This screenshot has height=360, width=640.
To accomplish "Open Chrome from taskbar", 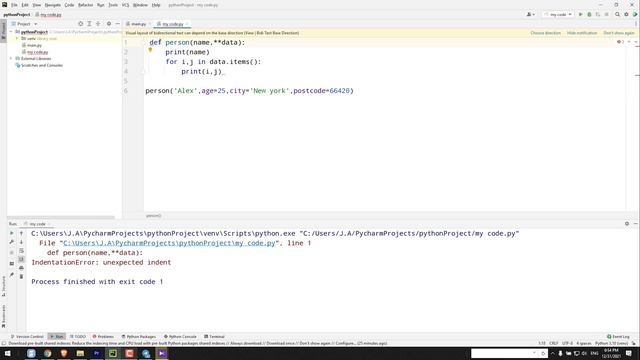I will (x=47, y=353).
